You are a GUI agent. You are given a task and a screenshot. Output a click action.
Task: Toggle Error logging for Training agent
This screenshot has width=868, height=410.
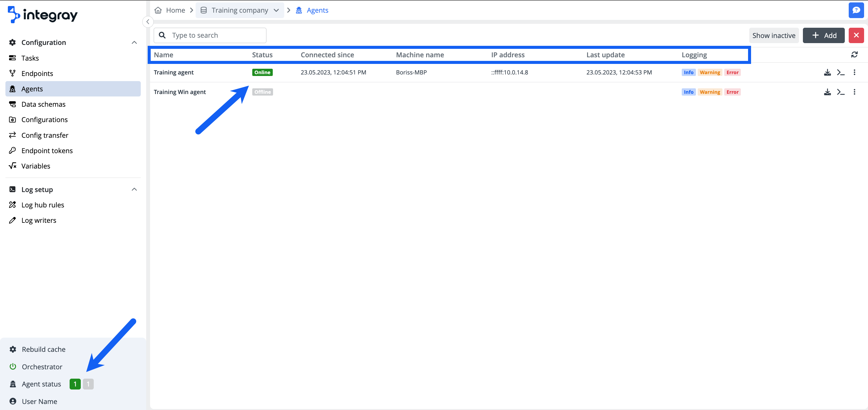click(732, 72)
